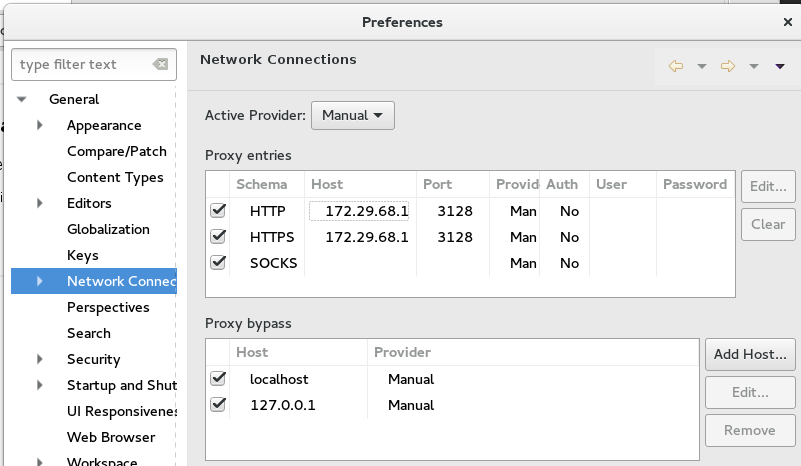Click port 3128 in the HTTPS row
801x466 pixels.
(455, 237)
